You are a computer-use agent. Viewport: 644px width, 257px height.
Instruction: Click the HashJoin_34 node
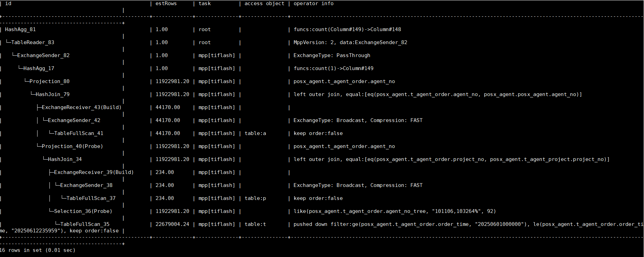pos(65,159)
